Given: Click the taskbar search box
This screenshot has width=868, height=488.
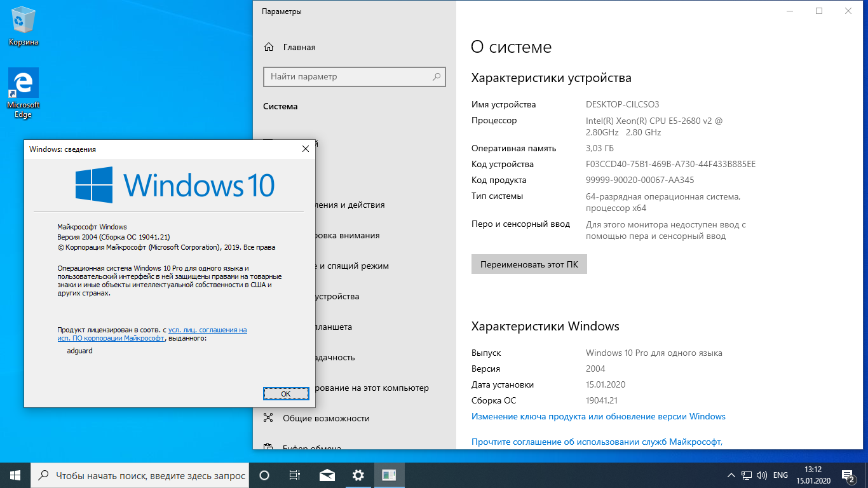Looking at the screenshot, I should click(140, 475).
